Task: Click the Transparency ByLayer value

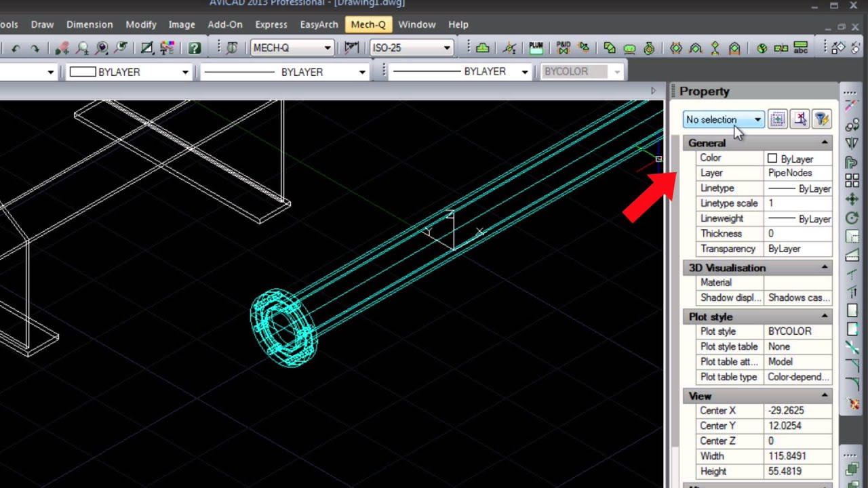Action: click(x=798, y=249)
